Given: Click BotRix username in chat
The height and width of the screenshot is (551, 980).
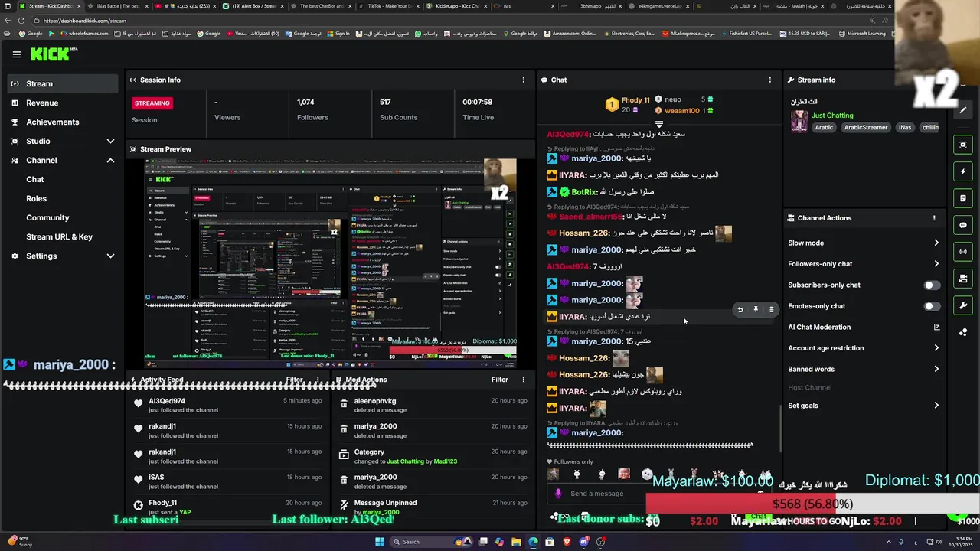Looking at the screenshot, I should [x=583, y=193].
